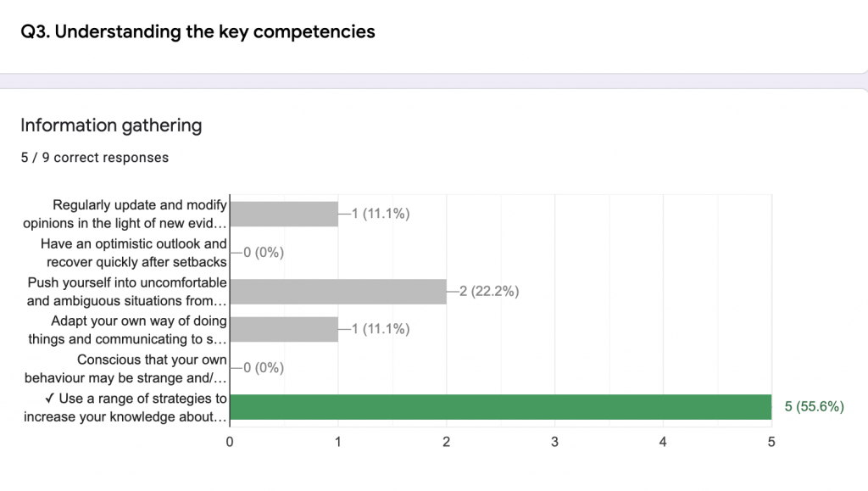Click the gray bar for "Regularly update and modify"

coord(284,214)
